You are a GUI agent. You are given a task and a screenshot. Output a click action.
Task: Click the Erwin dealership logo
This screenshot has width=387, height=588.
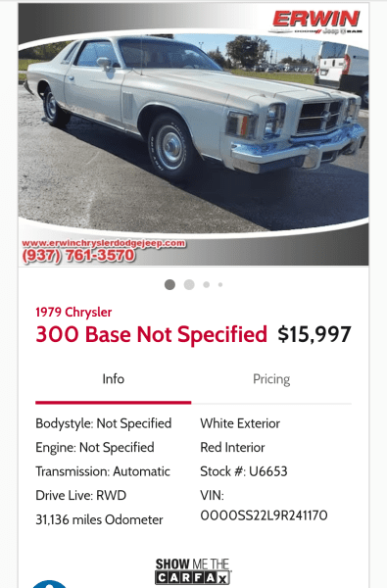pos(315,19)
